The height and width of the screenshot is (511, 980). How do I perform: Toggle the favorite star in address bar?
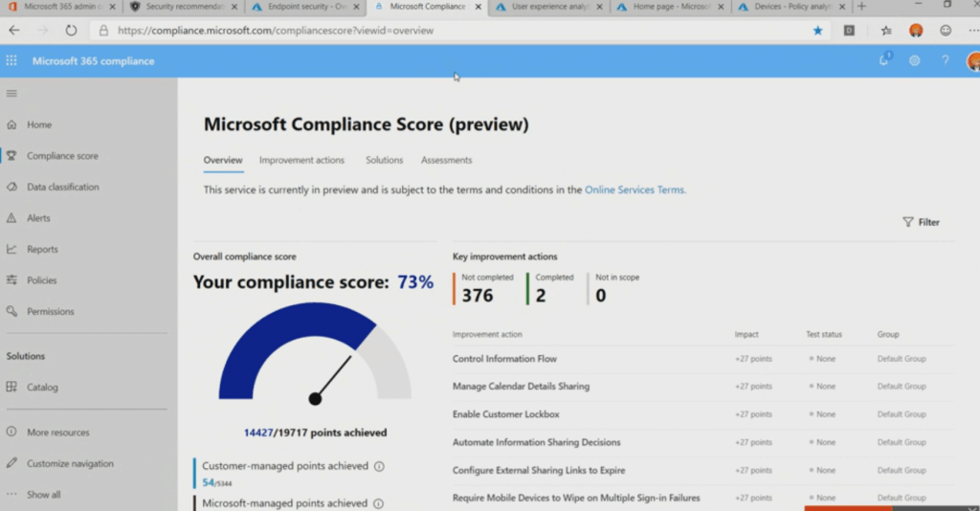tap(817, 31)
